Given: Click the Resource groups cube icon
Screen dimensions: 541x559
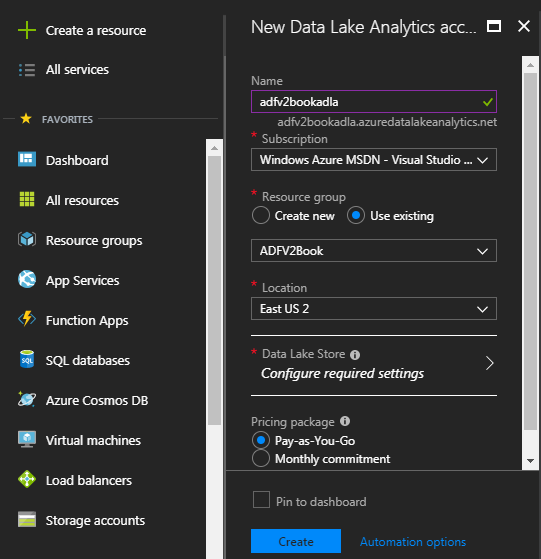Looking at the screenshot, I should tap(27, 239).
